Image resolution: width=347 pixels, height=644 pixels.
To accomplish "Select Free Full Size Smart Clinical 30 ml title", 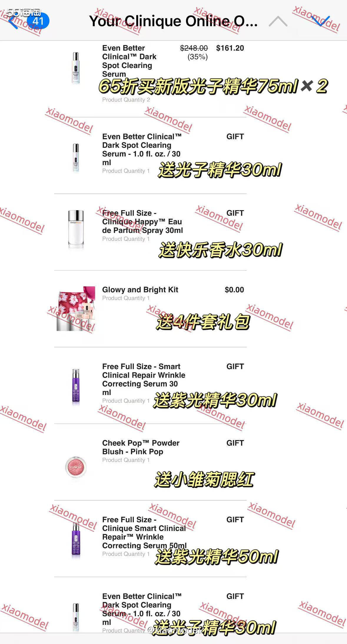I will coord(144,379).
